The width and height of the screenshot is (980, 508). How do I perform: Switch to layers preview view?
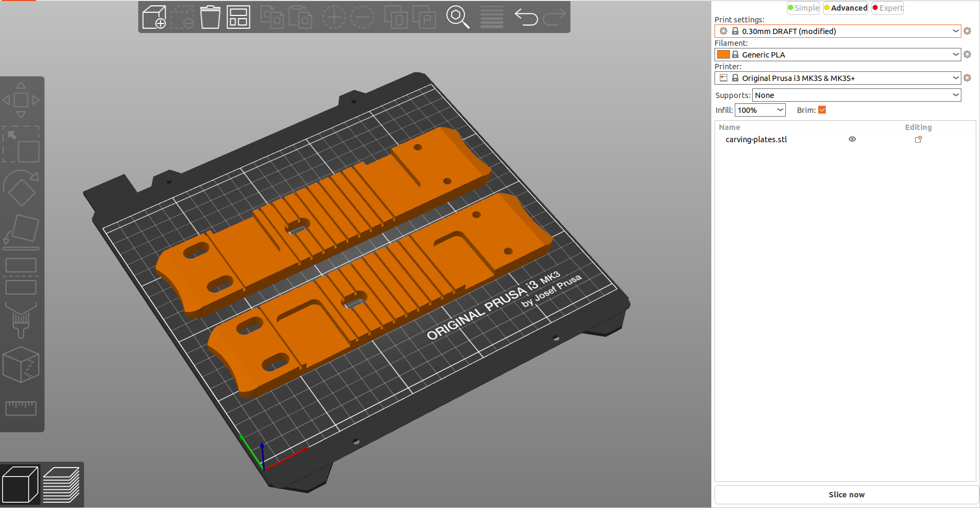pyautogui.click(x=61, y=485)
